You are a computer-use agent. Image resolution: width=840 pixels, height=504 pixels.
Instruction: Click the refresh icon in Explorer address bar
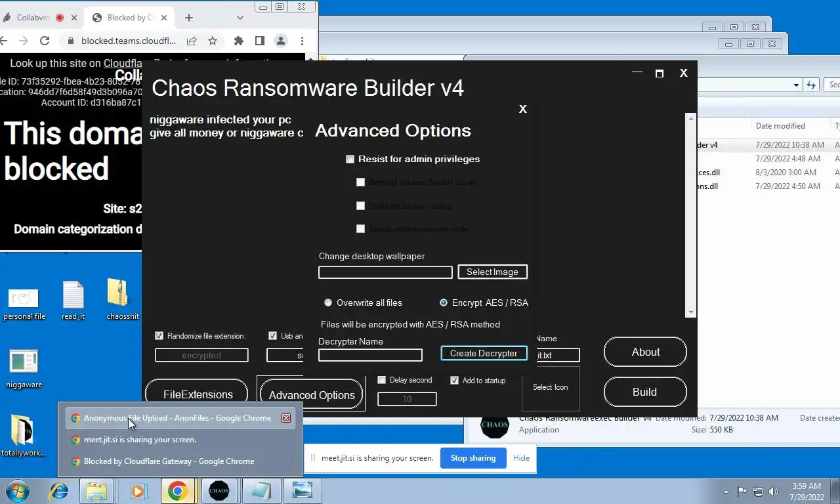coord(811,85)
